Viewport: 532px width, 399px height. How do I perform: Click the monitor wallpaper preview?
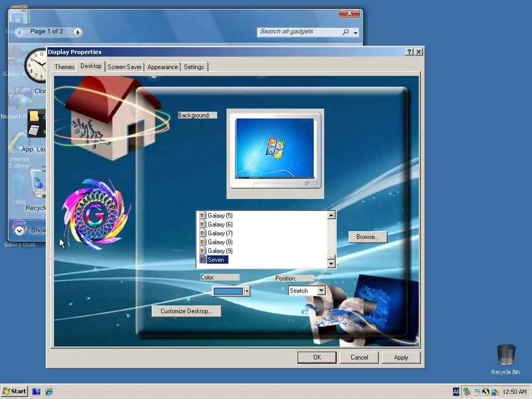click(x=275, y=149)
